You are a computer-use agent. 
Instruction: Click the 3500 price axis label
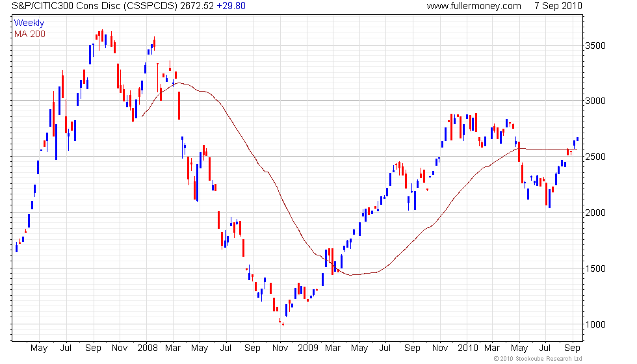[595, 45]
